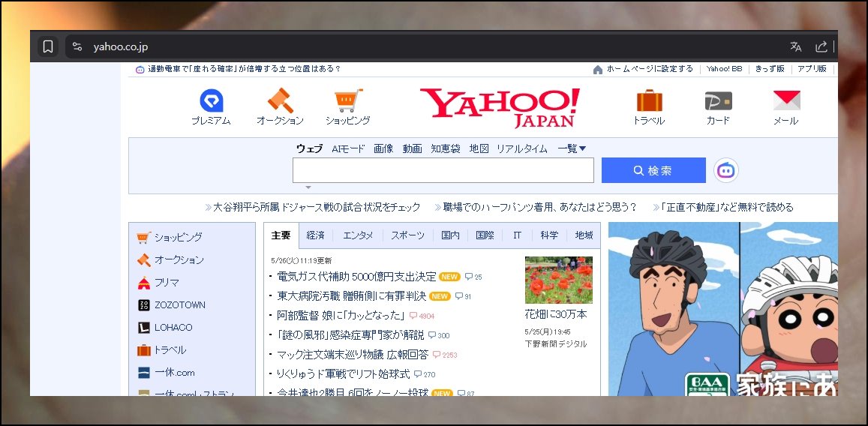Viewport: 868px width, 426px height.
Task: Open the 通勤電車で「座れる確率」headline at top
Action: pyautogui.click(x=244, y=69)
